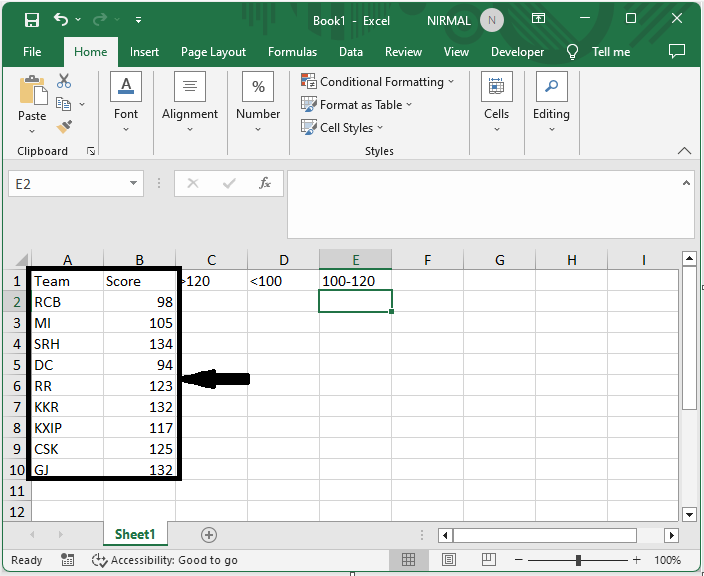Expand the Copy dropdown arrow
The image size is (704, 576).
tap(82, 104)
